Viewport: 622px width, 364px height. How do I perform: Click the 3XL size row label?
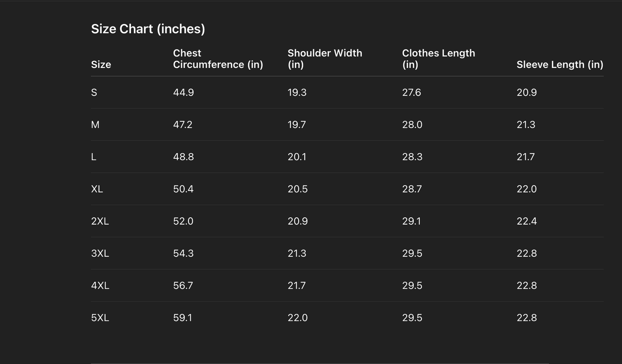coord(100,253)
